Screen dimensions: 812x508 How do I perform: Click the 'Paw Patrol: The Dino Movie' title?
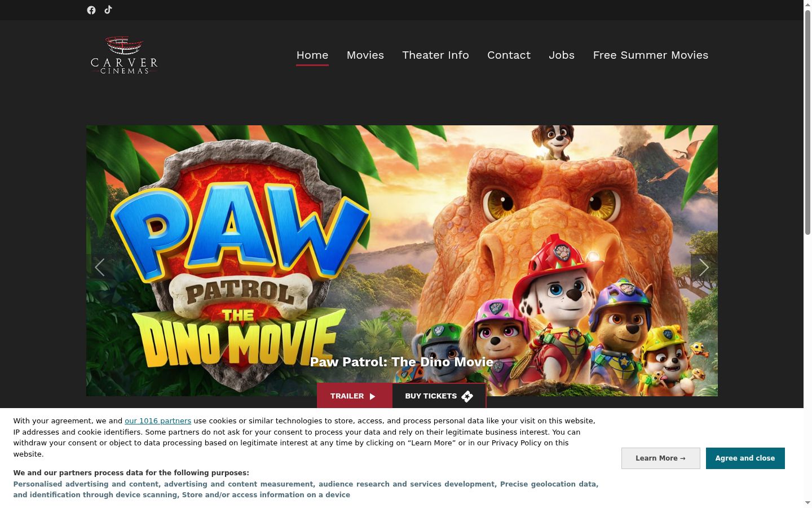pyautogui.click(x=401, y=362)
